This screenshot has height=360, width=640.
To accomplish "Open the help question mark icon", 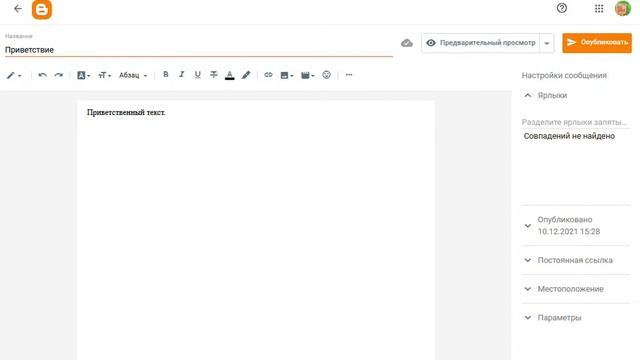I will coord(562,8).
